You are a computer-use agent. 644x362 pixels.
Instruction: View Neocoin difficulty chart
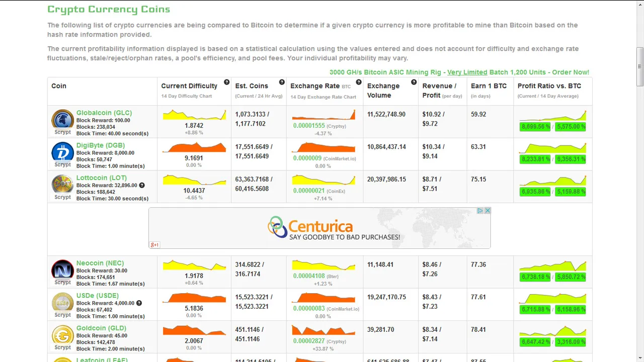click(194, 265)
